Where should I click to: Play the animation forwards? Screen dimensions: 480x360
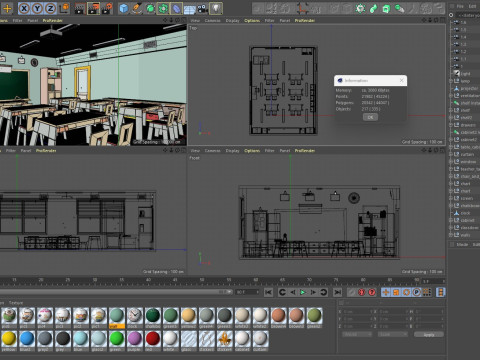click(x=303, y=292)
